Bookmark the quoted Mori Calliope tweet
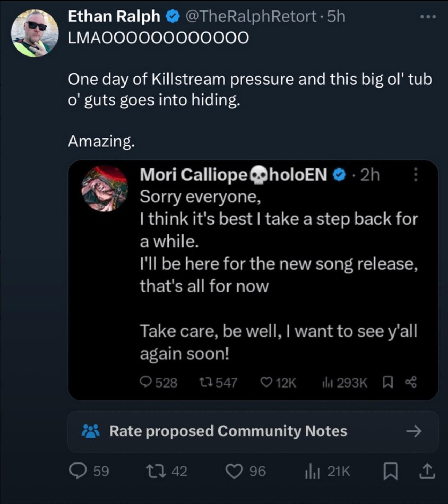The height and width of the screenshot is (504, 448). 388,382
